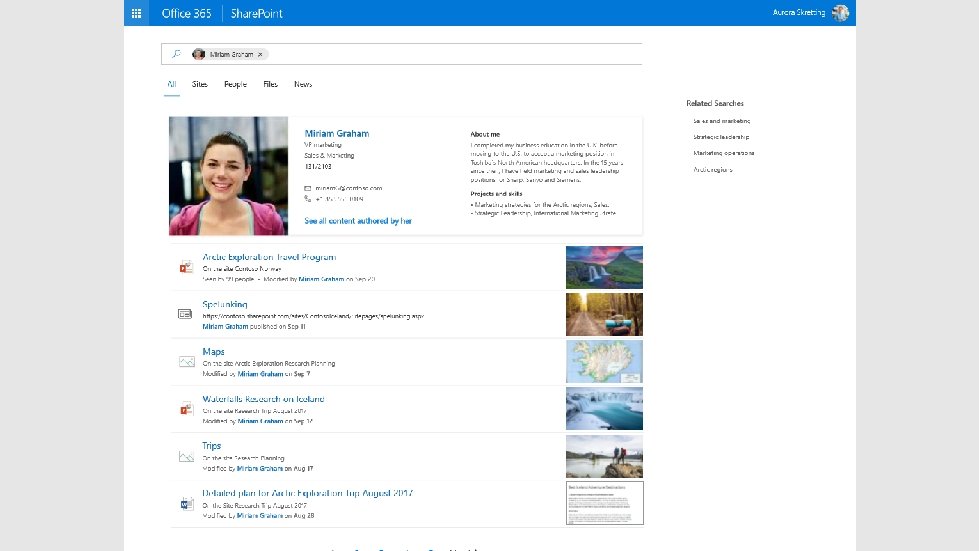Open Miriam Graham profile name link
This screenshot has height=551, width=979.
[x=337, y=134]
